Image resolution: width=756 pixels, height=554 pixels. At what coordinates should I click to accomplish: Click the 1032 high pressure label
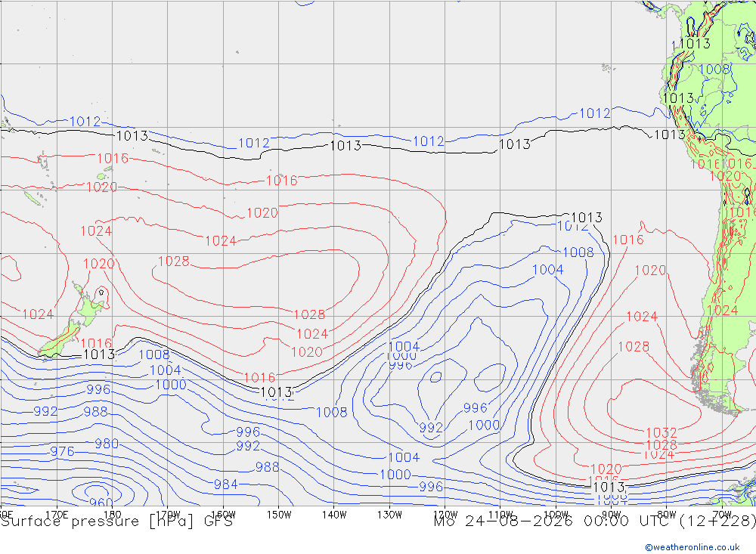pos(661,432)
